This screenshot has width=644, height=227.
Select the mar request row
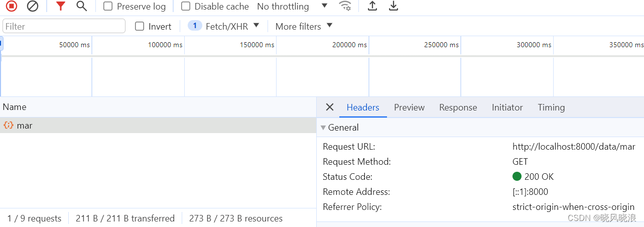coord(158,126)
